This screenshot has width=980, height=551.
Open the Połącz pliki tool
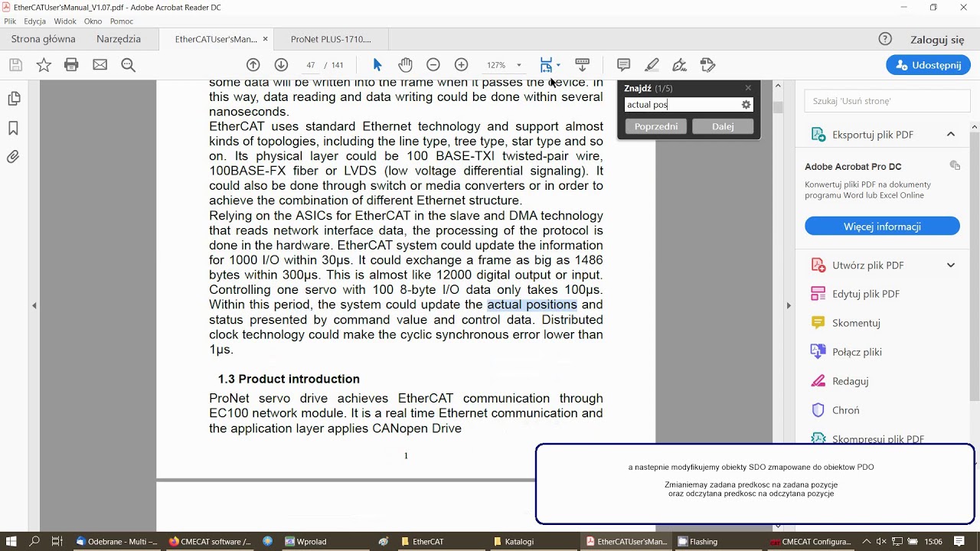point(857,352)
